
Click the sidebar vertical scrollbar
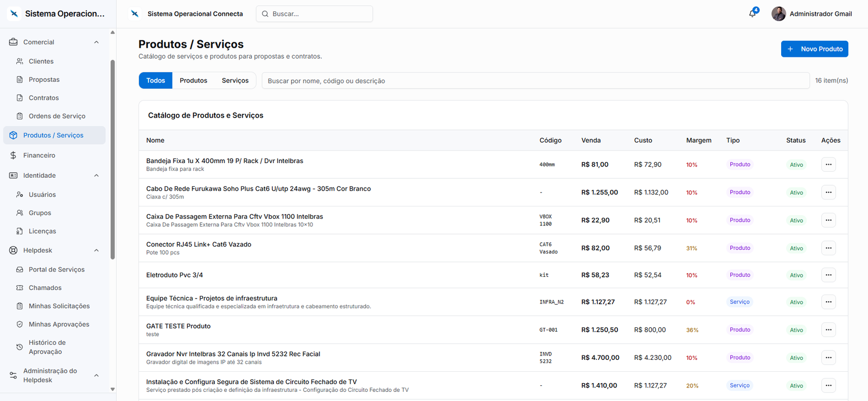coord(113,159)
